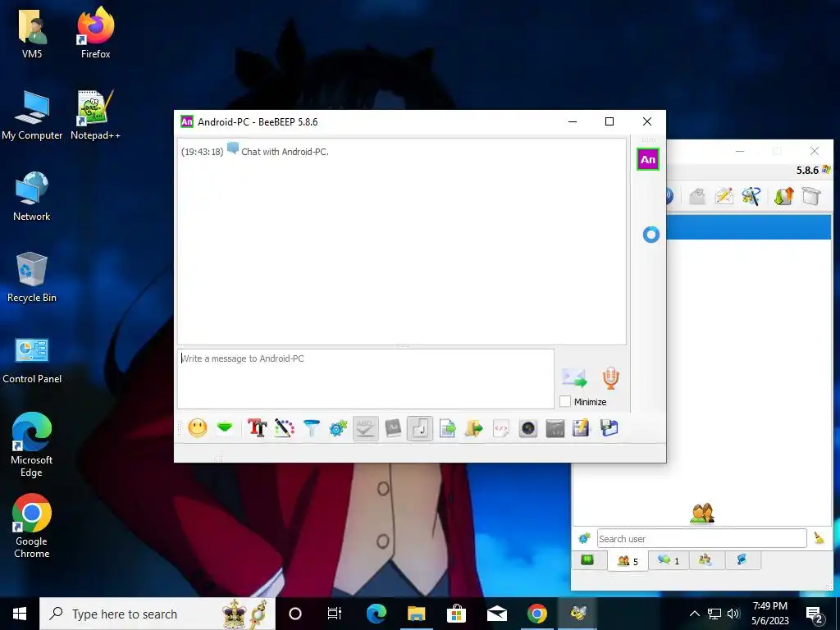
Task: Click the grey envelope icon in main window
Action: point(697,196)
